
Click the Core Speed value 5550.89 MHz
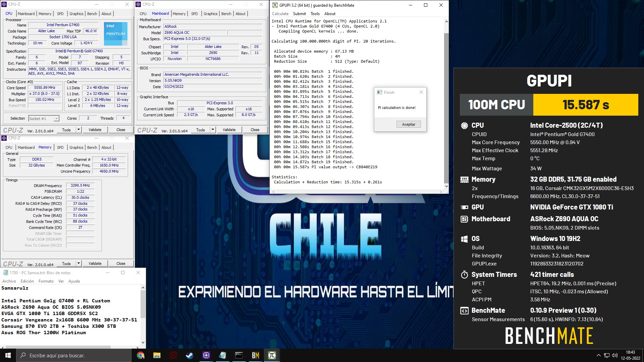point(45,88)
